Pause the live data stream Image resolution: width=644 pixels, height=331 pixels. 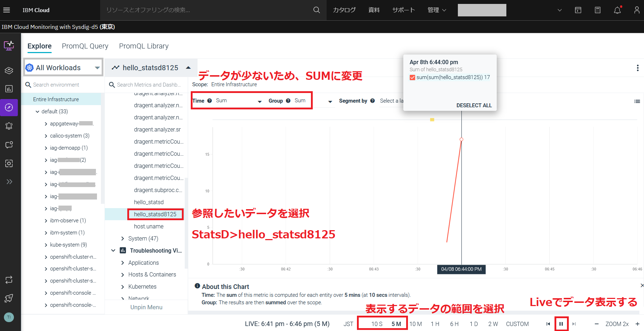tap(561, 324)
